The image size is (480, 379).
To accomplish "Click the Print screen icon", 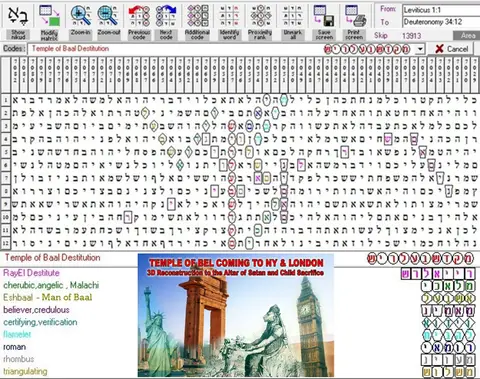I will coord(355,16).
